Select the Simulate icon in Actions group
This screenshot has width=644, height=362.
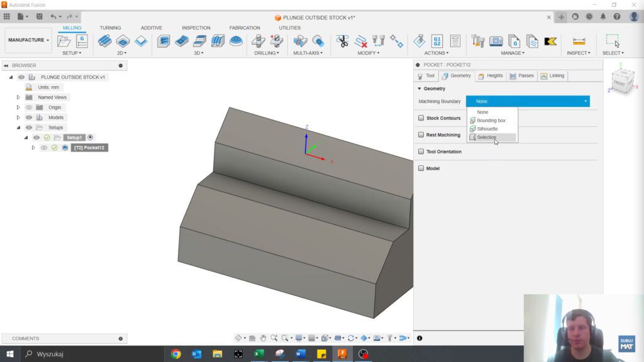tap(419, 40)
